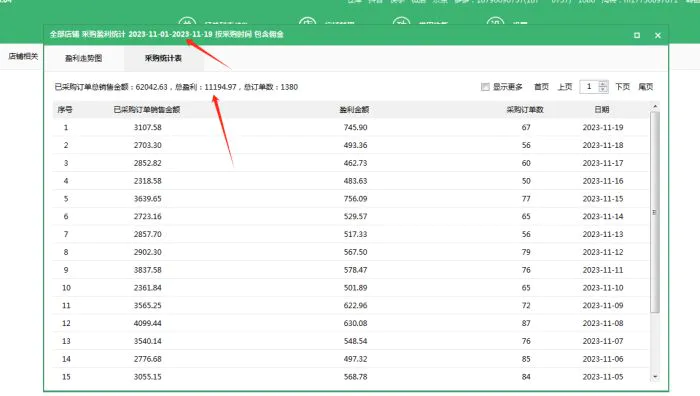Click the page number input field

point(589,87)
